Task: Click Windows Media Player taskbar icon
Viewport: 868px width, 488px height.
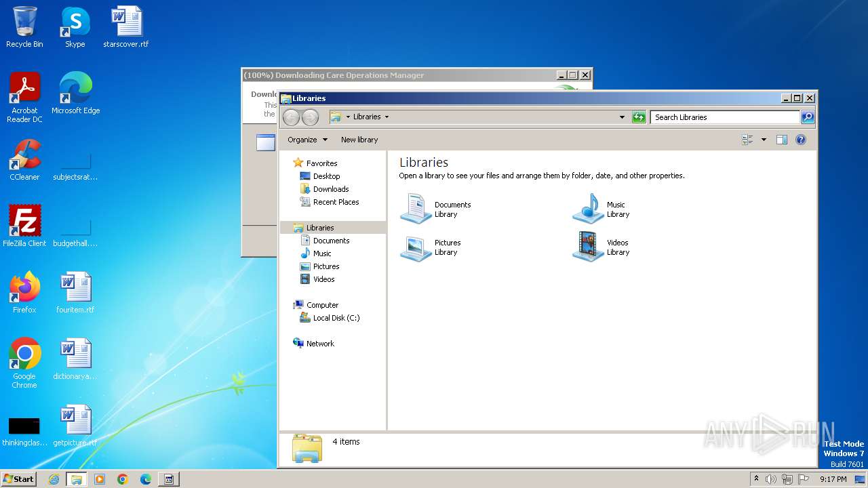Action: pos(100,479)
